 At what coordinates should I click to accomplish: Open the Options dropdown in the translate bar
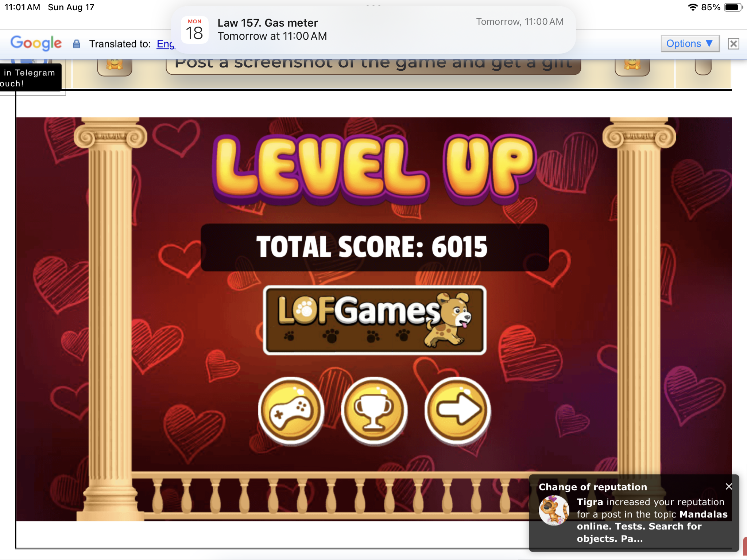(690, 44)
